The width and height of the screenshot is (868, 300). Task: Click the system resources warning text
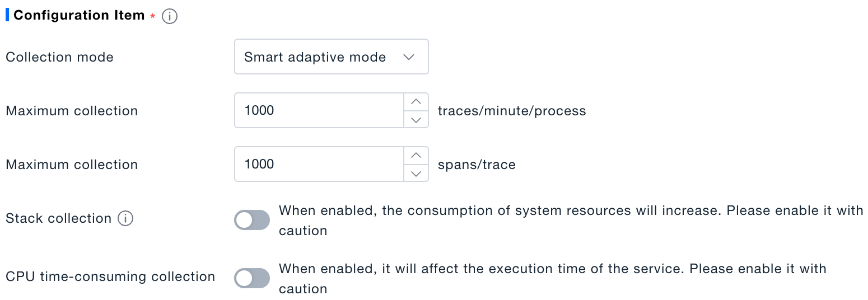pos(571,221)
